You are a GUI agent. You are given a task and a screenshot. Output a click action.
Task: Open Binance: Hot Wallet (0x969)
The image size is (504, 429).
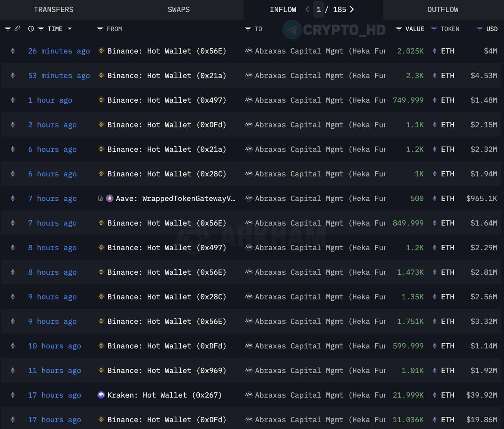pos(167,371)
